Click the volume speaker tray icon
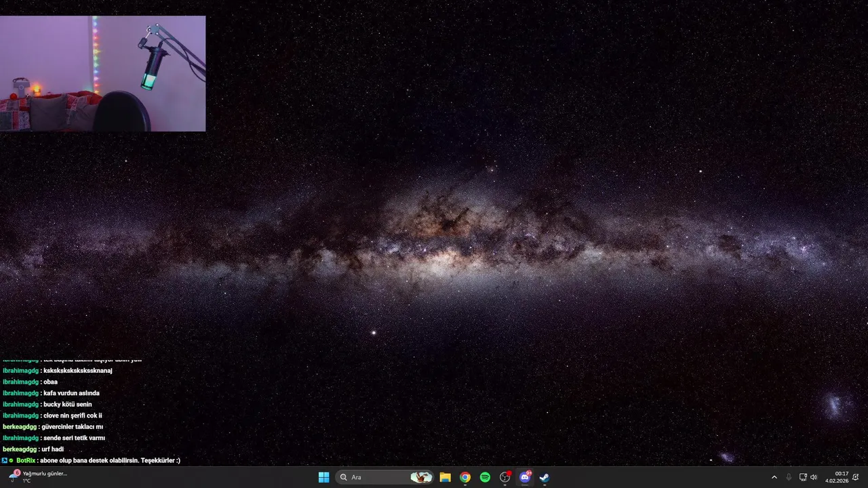 814,477
